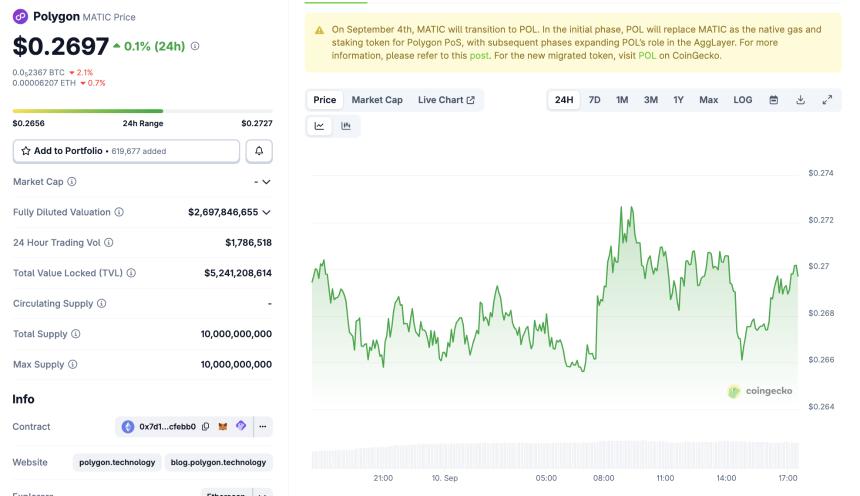
Task: Click the 24h Range price bar
Action: [x=142, y=111]
